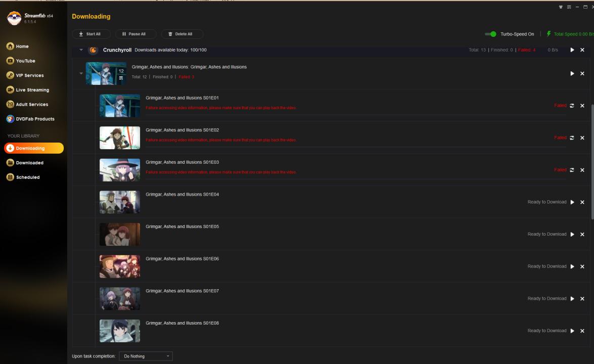This screenshot has height=364, width=594.
Task: Click the Total Speed indicator
Action: pyautogui.click(x=571, y=34)
